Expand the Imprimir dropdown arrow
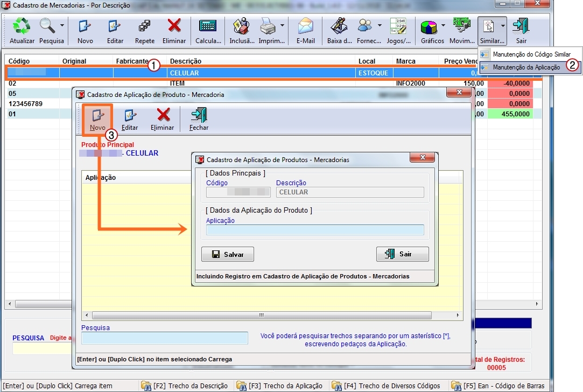The image size is (583, 392). tap(283, 26)
